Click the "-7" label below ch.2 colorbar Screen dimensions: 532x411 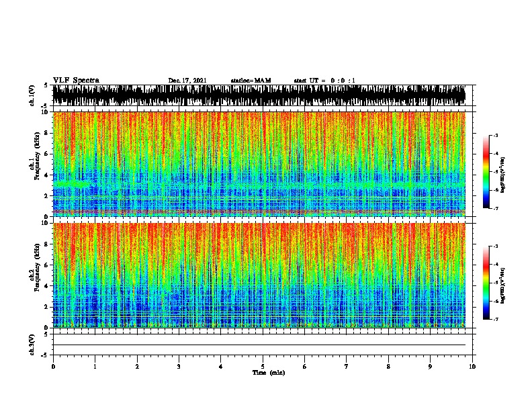click(x=496, y=319)
